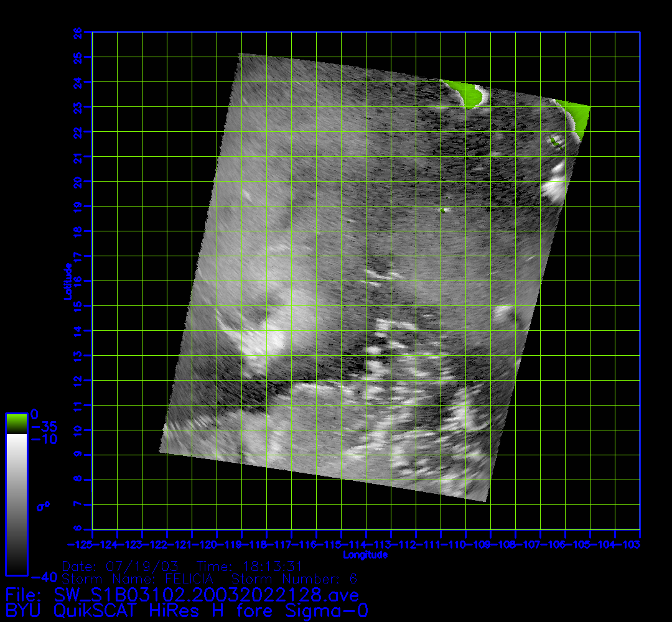The width and height of the screenshot is (672, 622).
Task: Click the sigma-0 symbol beside the color bar
Action: 43,506
